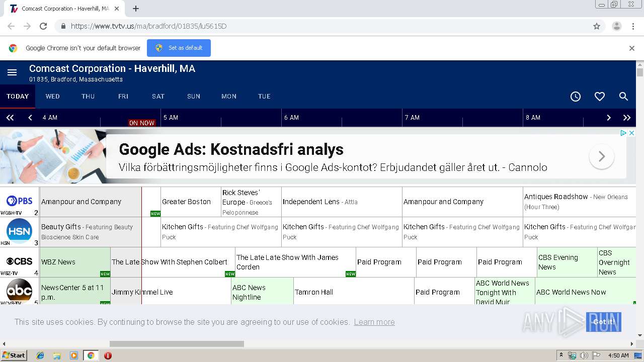Switch to SAT tab
This screenshot has width=644, height=362.
[x=158, y=97]
